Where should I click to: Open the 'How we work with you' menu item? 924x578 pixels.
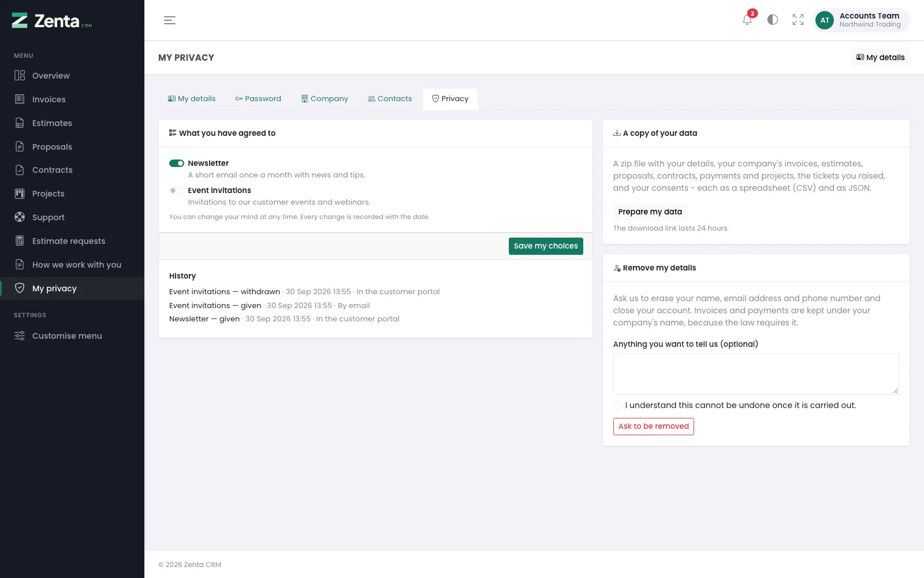tap(72, 265)
